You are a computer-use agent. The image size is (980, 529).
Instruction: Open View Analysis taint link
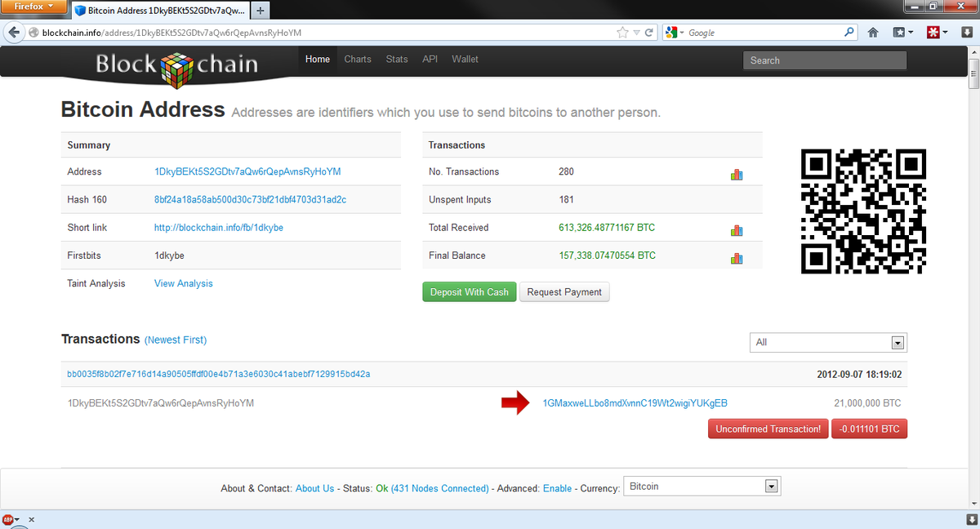[x=184, y=283]
